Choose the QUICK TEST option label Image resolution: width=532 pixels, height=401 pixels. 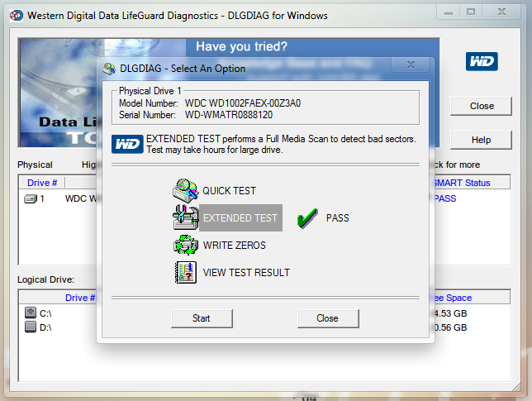229,191
